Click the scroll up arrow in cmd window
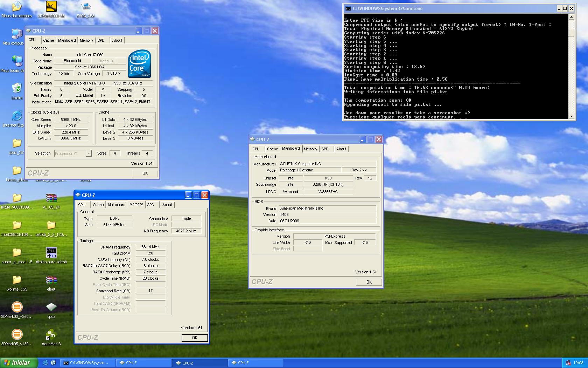 pos(572,17)
